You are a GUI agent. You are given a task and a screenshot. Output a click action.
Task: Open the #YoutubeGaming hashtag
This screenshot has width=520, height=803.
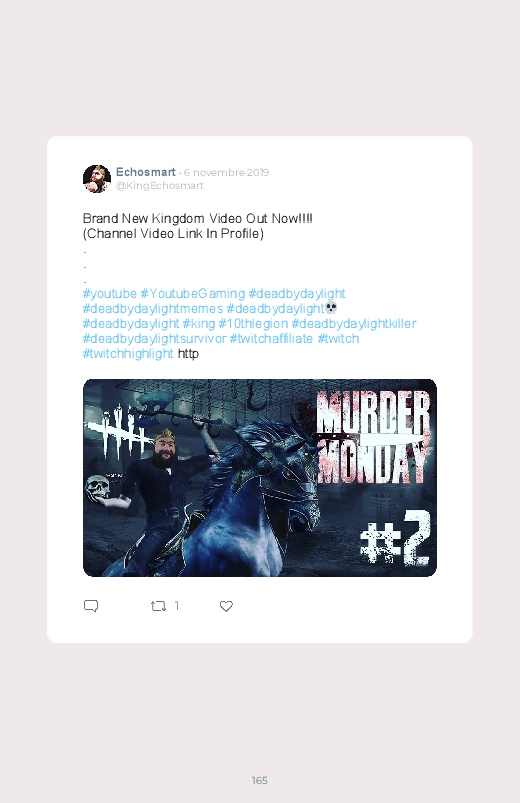(x=193, y=293)
